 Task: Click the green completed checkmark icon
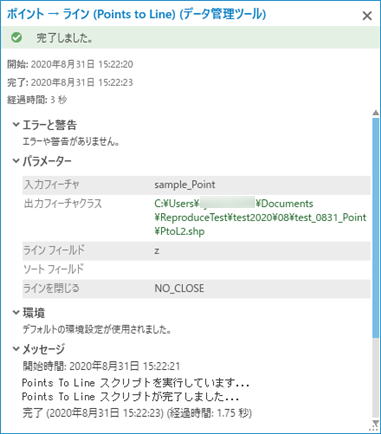tap(16, 37)
